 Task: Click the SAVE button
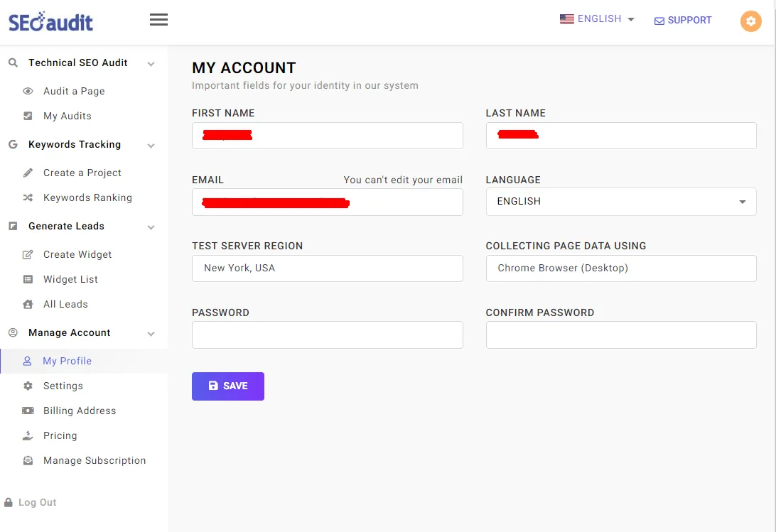[228, 386]
